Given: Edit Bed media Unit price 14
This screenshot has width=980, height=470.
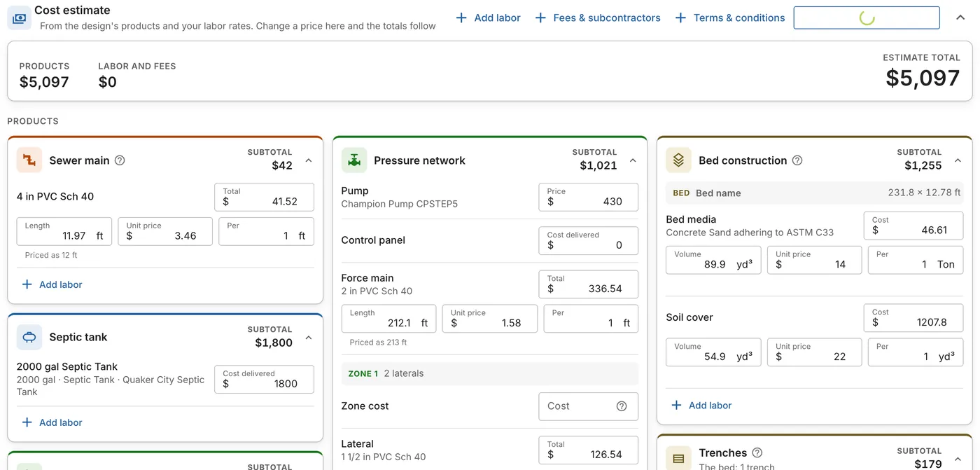Looking at the screenshot, I should click(x=814, y=260).
